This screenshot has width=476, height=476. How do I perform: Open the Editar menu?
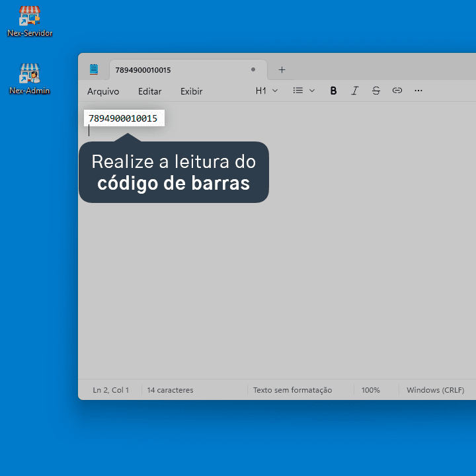(x=149, y=91)
